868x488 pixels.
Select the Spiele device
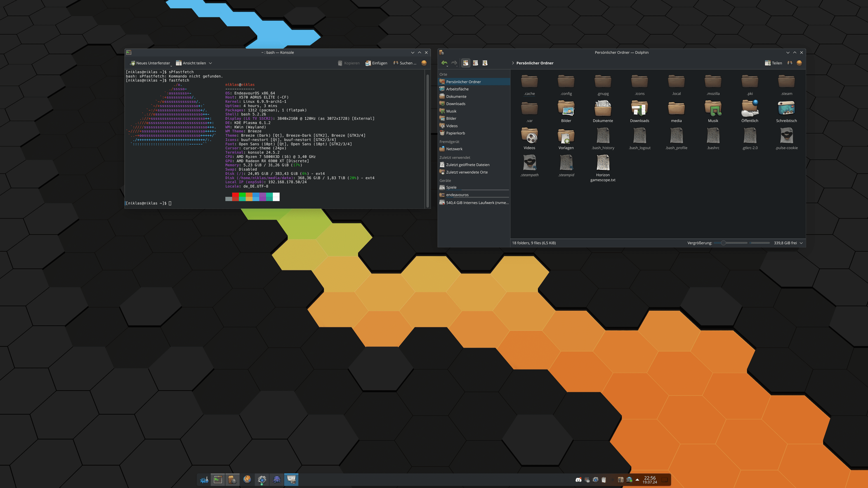[474, 188]
